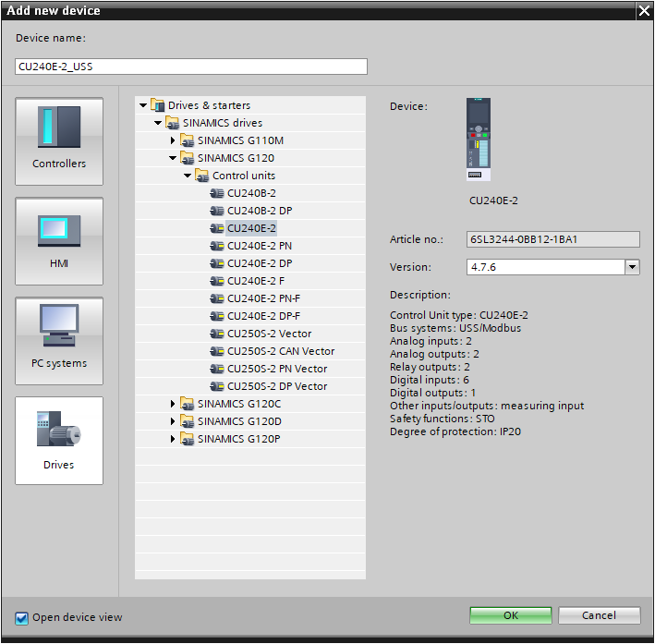Expand the SINAMICS G120D tree node
655x644 pixels.
(173, 421)
